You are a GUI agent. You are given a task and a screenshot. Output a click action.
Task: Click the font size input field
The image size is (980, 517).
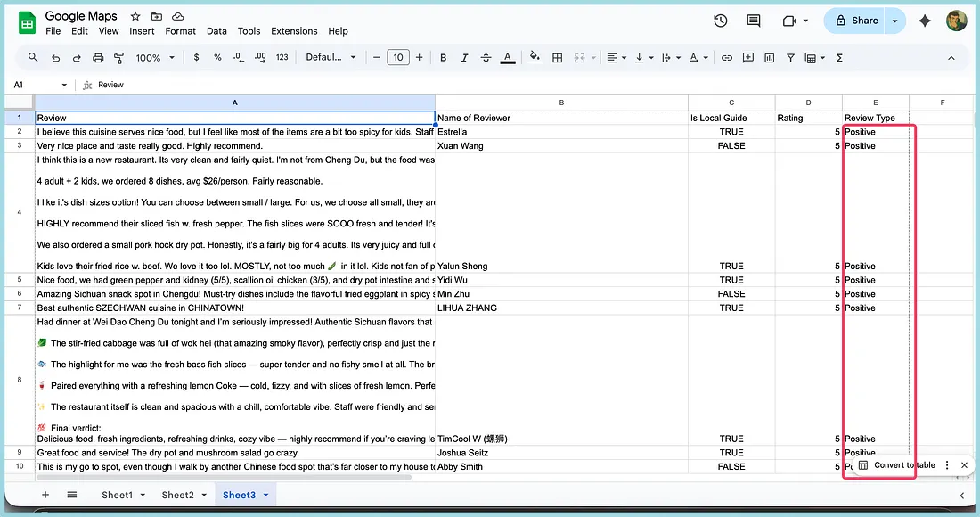click(397, 57)
